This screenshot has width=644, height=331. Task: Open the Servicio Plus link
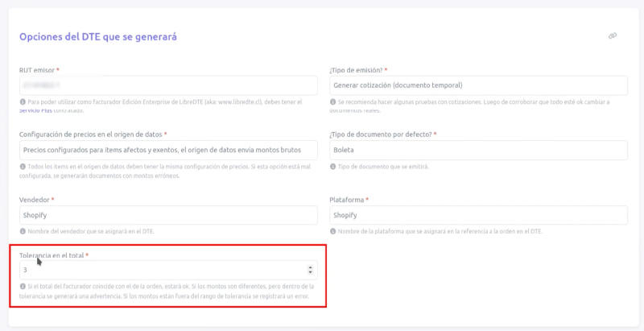[x=35, y=111]
